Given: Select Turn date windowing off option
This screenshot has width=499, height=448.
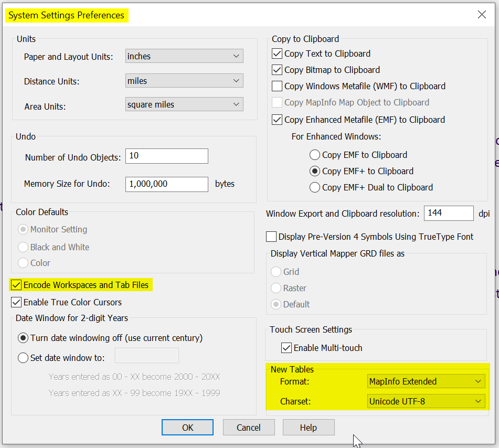Looking at the screenshot, I should [x=23, y=338].
